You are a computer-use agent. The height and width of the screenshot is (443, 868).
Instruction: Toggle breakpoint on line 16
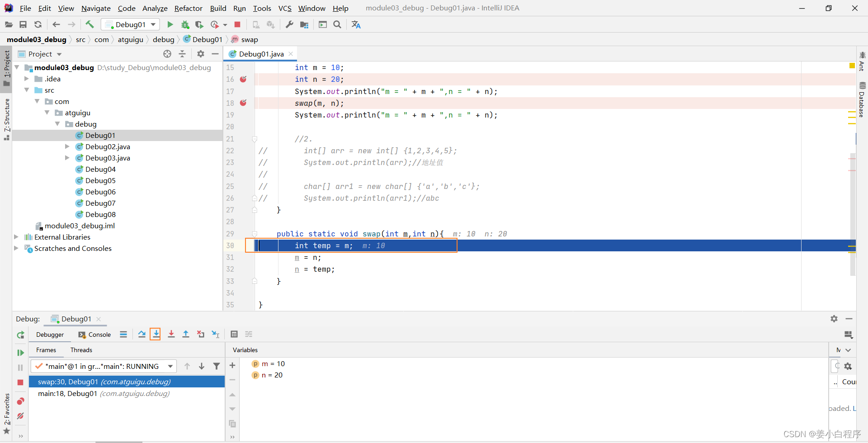click(x=243, y=79)
